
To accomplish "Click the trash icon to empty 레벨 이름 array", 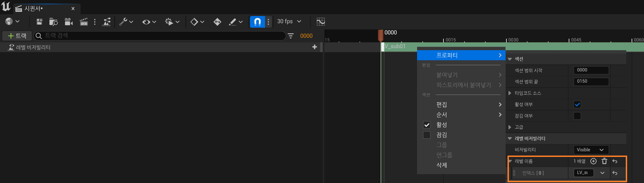I will tap(604, 161).
